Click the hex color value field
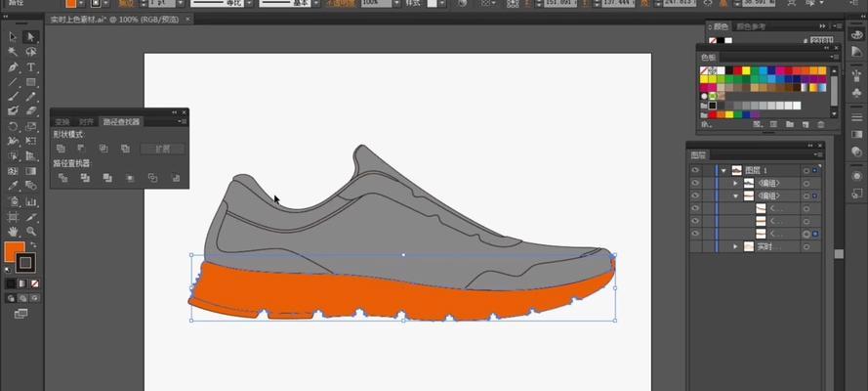 point(822,40)
